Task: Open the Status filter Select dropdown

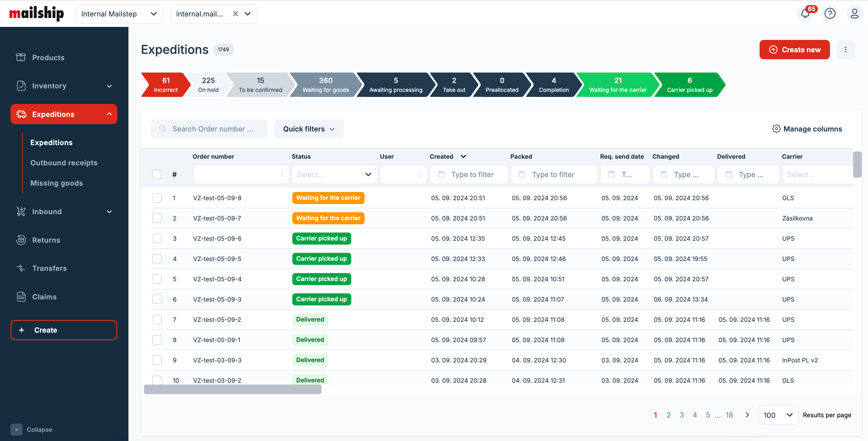Action: (334, 174)
